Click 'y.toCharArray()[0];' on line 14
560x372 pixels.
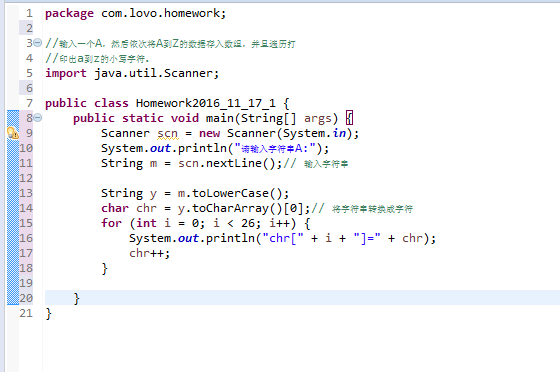click(244, 208)
